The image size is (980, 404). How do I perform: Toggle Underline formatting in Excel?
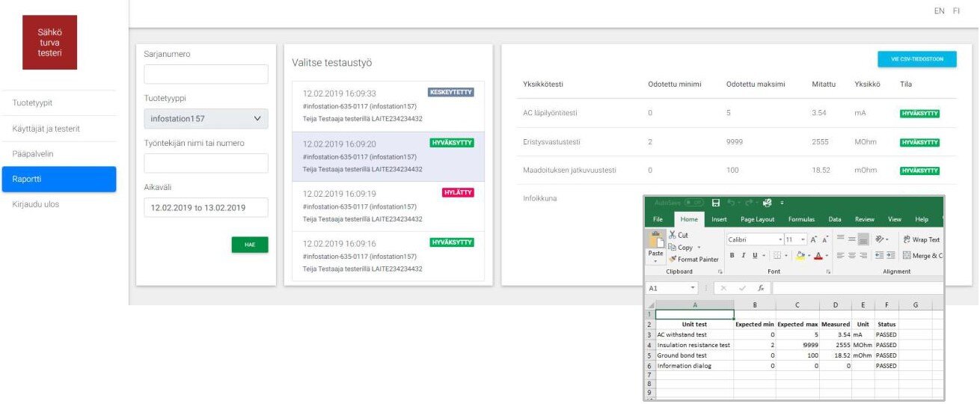pos(755,255)
